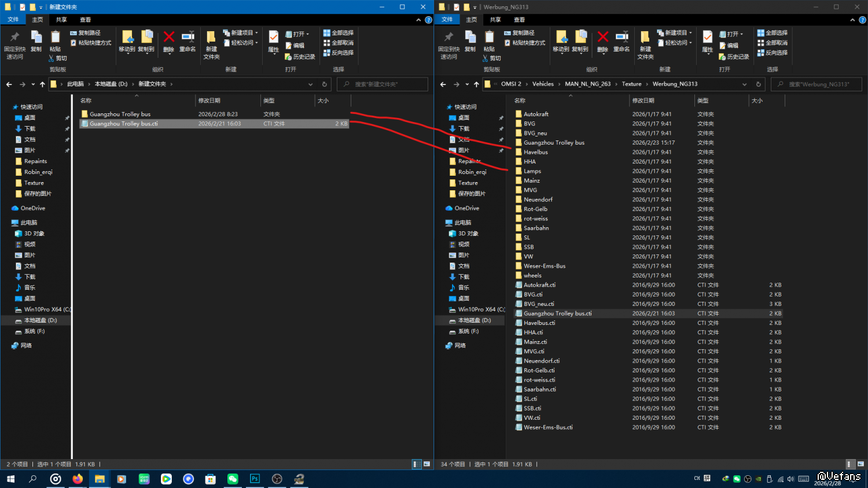
Task: Open Properties (属性) icon in right window
Action: pyautogui.click(x=707, y=41)
